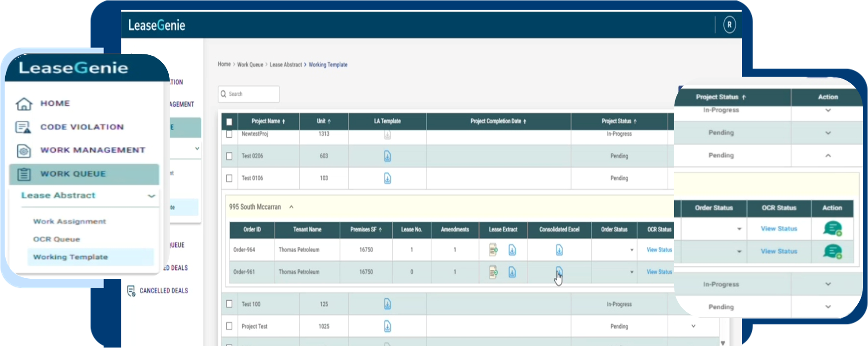Download lease extract file for Order-961
868x348 pixels.
click(x=512, y=272)
